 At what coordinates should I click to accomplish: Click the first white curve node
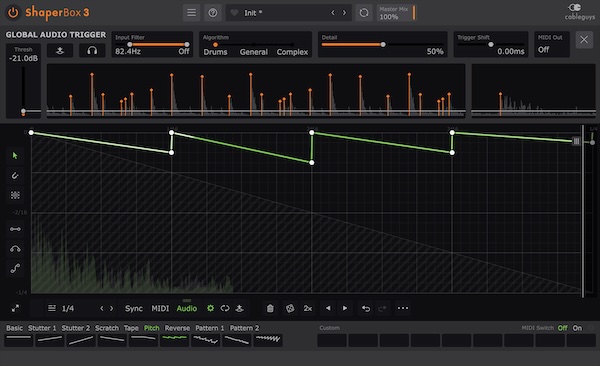pos(31,132)
